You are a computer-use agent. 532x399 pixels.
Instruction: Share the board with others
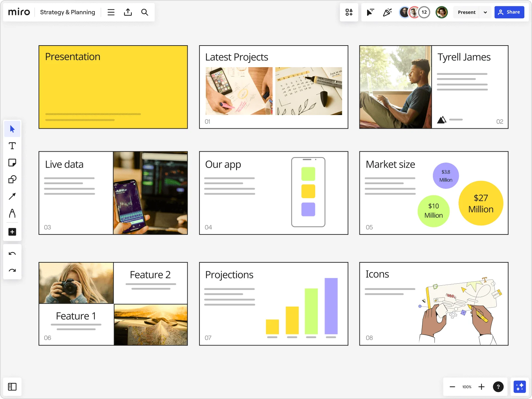509,12
